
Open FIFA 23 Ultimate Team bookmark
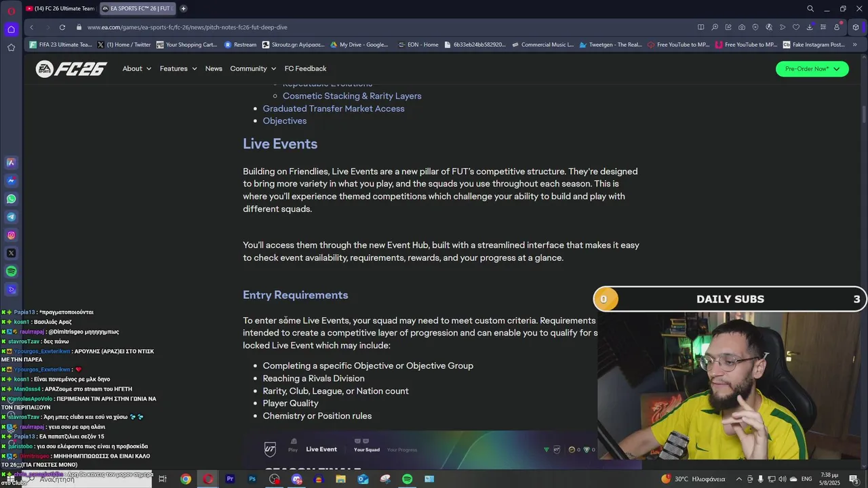point(60,45)
